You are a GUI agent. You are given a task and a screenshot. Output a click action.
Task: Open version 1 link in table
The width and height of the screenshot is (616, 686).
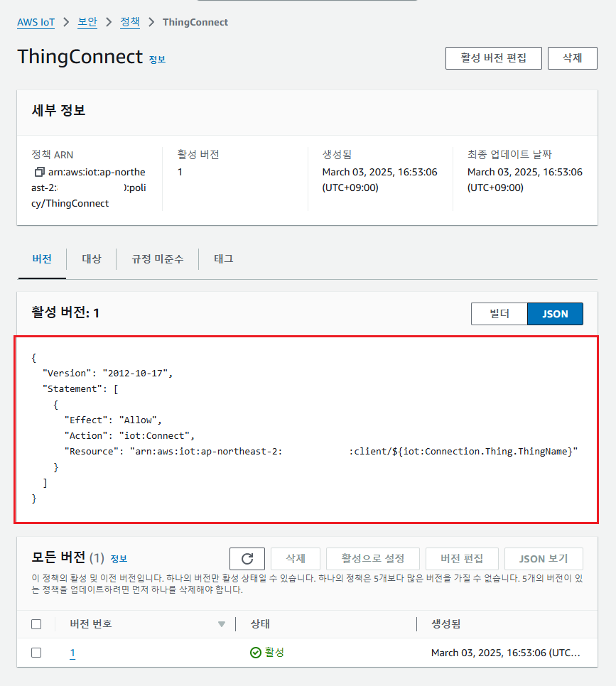point(72,653)
